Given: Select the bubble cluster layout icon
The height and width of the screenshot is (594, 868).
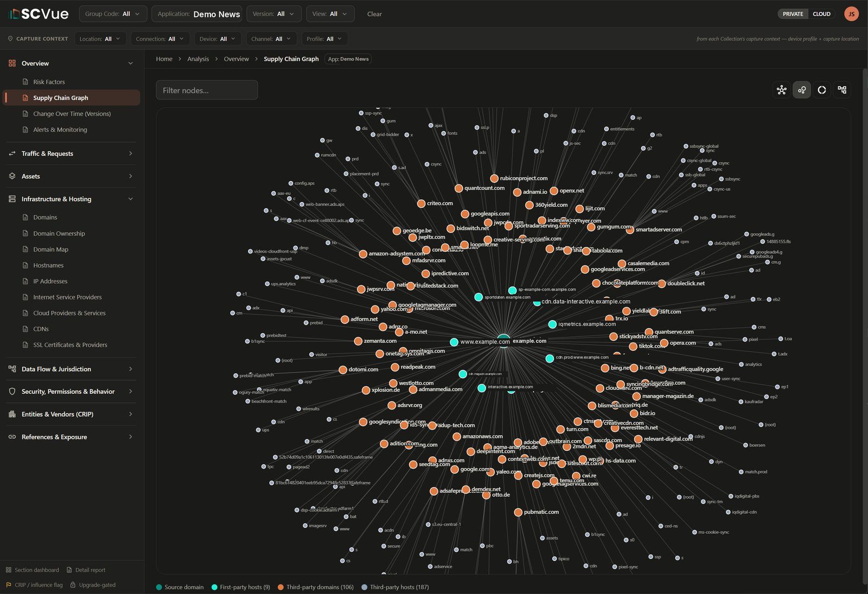Looking at the screenshot, I should tap(802, 90).
